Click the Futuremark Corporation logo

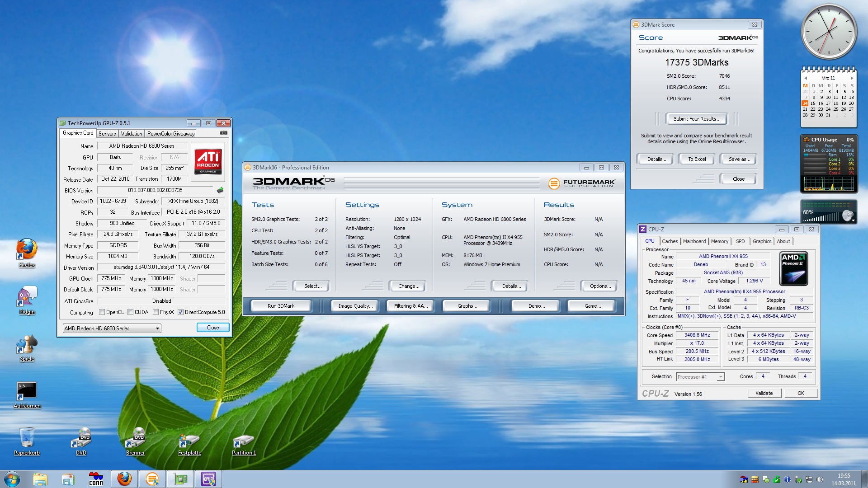(x=581, y=183)
